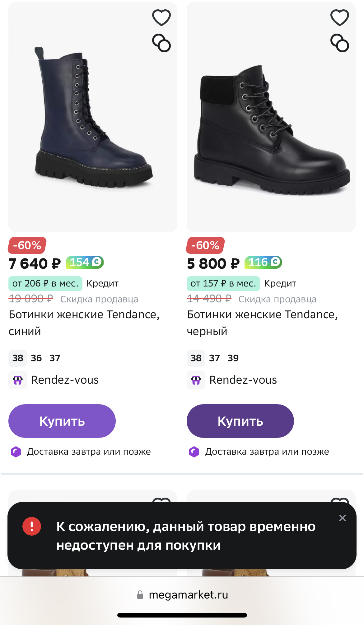Compare the blue boots using circles icon

[161, 43]
